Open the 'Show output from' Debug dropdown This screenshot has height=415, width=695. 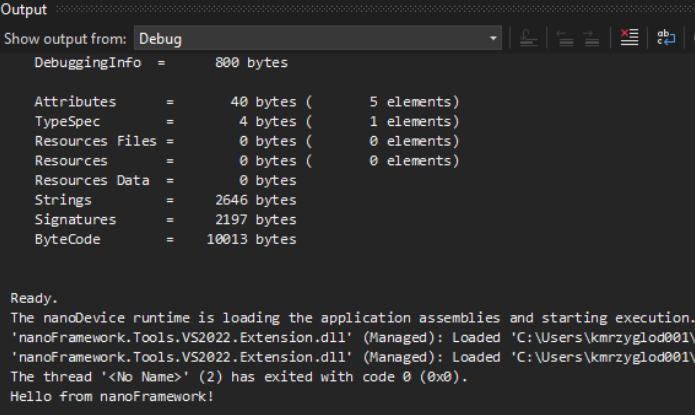point(318,39)
